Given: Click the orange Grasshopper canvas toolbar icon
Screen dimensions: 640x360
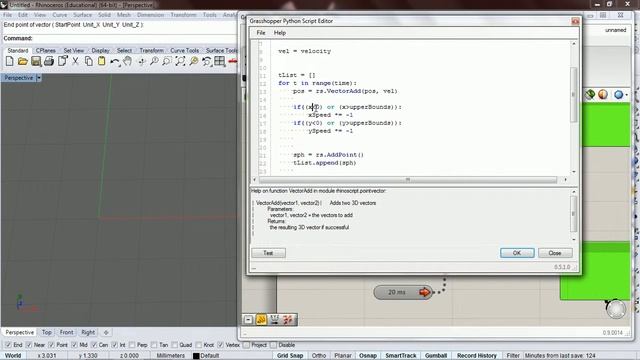Looking at the screenshot, I should [261, 320].
